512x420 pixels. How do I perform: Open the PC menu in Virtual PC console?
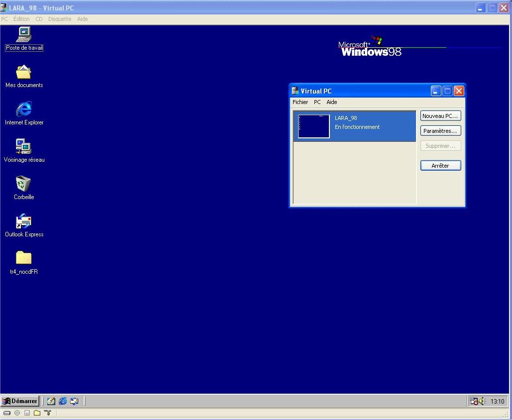click(317, 102)
